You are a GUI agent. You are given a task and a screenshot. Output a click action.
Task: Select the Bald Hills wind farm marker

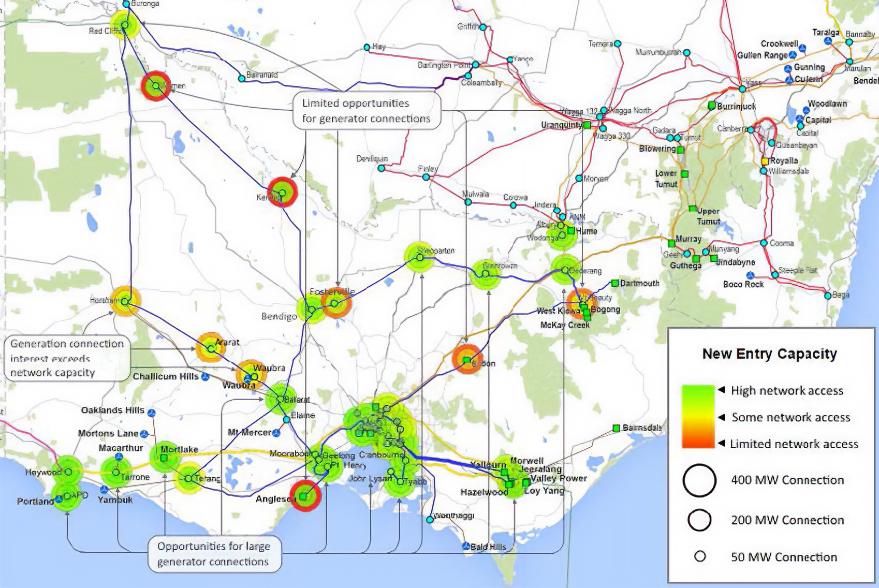point(466,547)
